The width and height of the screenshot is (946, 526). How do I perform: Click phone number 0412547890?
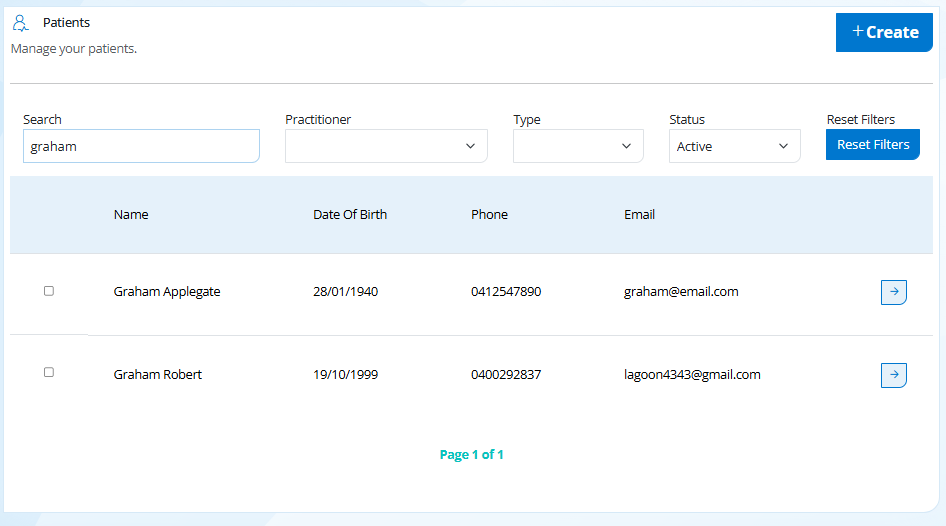tap(506, 292)
